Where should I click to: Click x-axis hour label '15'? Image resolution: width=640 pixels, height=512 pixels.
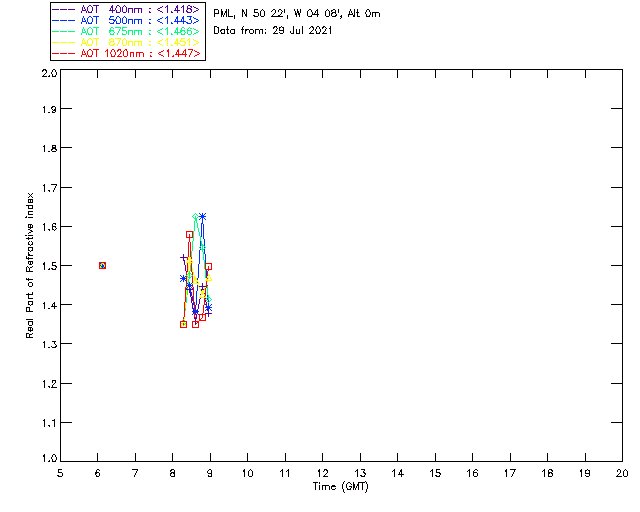click(435, 473)
